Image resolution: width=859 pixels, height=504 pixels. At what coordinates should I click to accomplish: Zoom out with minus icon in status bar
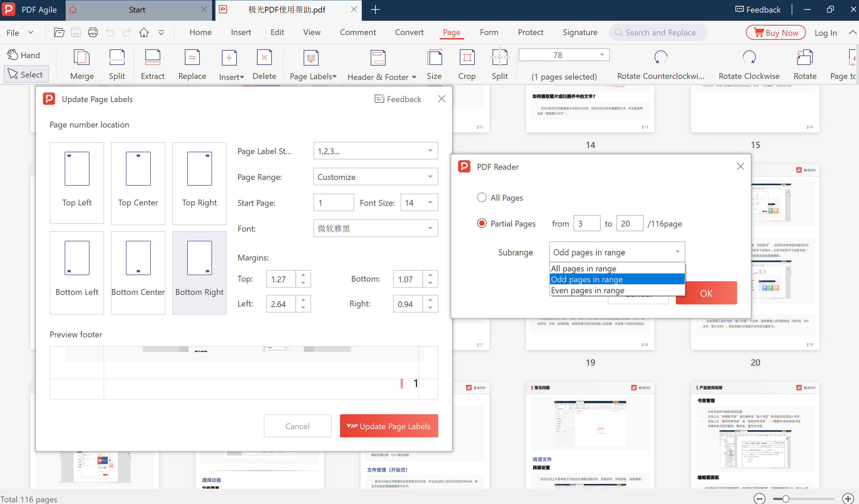(760, 499)
